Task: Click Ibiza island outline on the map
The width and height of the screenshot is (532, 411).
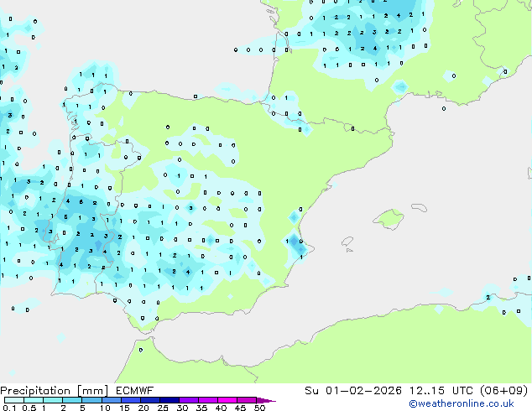Action: 347,242
